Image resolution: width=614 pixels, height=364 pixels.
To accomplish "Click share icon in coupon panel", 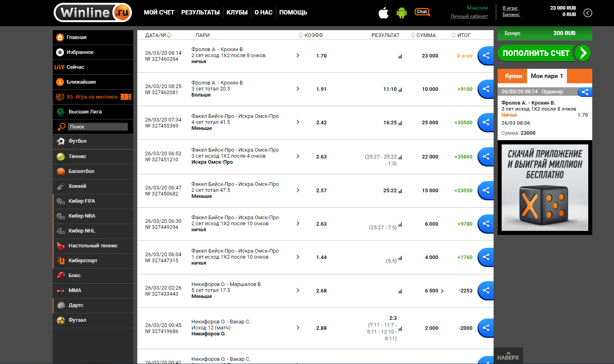I will point(585,92).
